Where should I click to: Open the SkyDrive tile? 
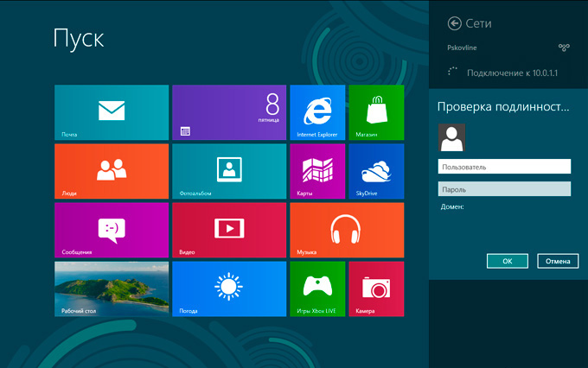tap(376, 171)
